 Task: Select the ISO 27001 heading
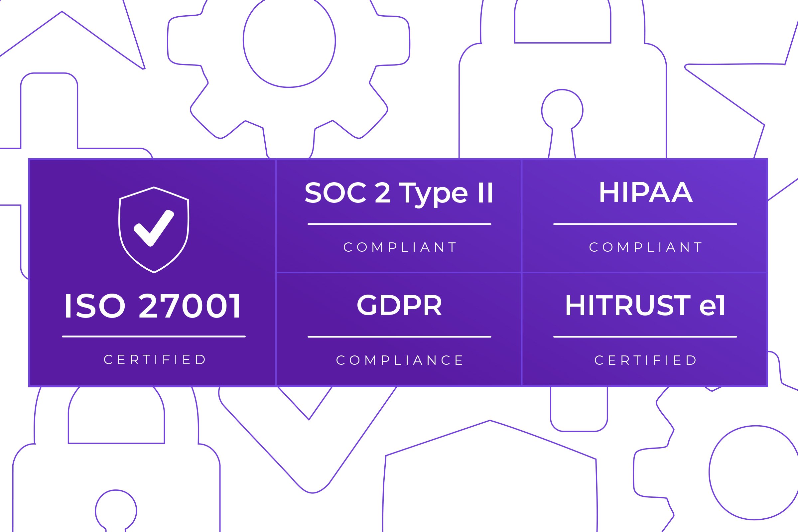point(153,306)
